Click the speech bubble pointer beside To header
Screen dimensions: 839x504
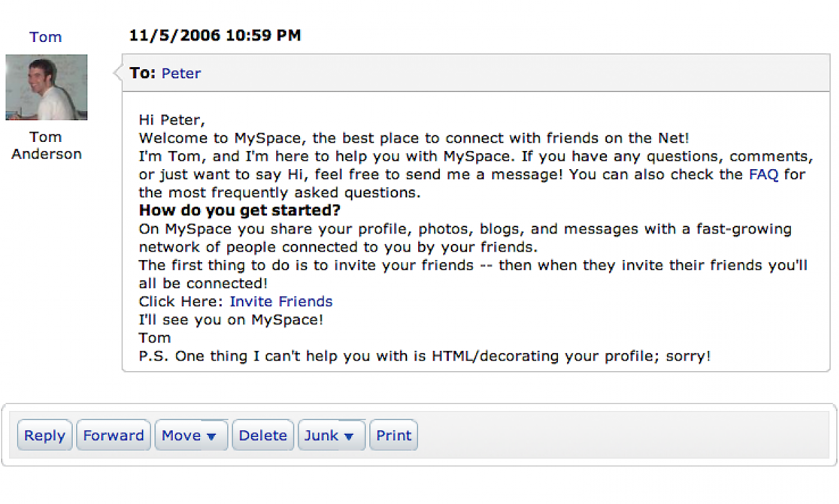(x=117, y=72)
